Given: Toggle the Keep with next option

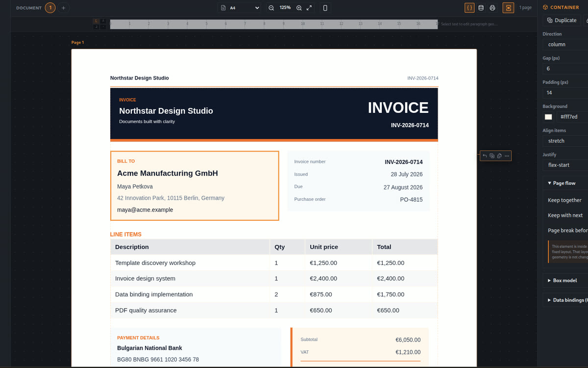Looking at the screenshot, I should [x=565, y=215].
